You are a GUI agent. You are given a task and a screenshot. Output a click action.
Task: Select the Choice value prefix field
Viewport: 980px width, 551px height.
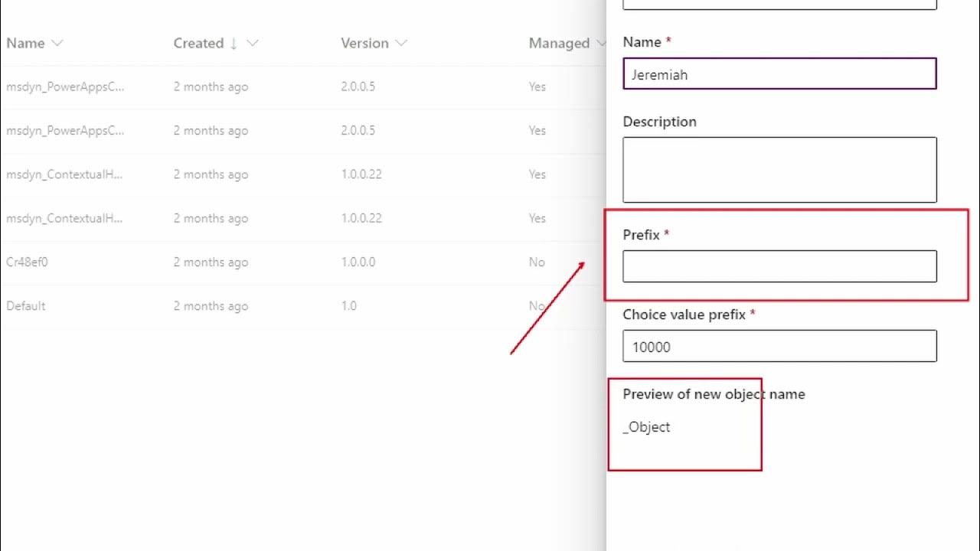pyautogui.click(x=779, y=347)
